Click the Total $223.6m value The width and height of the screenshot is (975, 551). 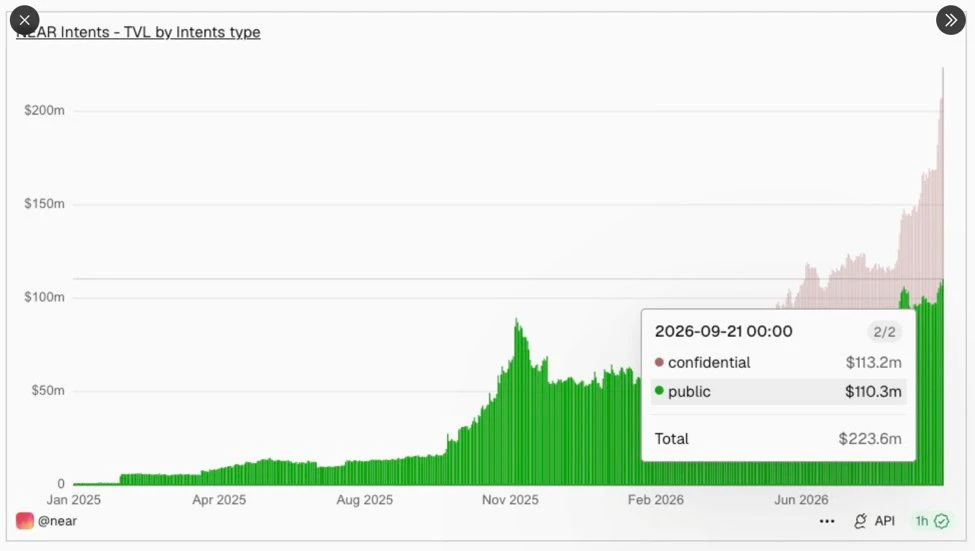pos(870,439)
